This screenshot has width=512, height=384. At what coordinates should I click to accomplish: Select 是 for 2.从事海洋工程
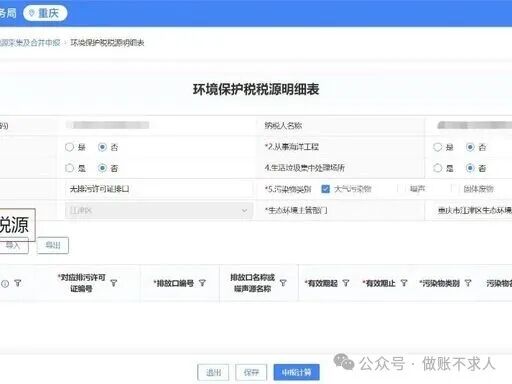437,147
